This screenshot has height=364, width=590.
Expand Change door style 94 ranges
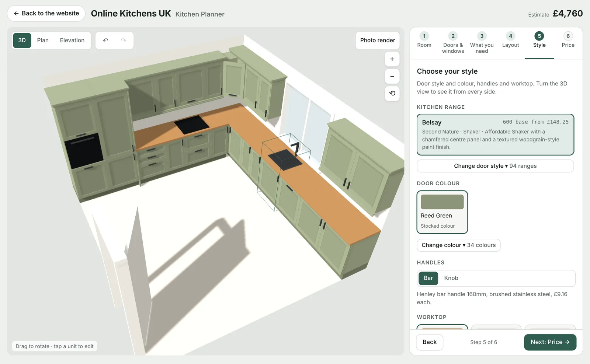coord(495,166)
